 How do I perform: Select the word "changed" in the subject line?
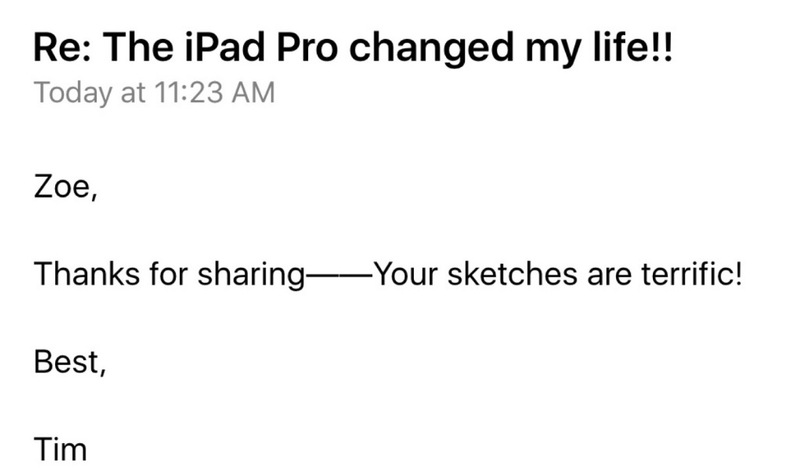[x=432, y=48]
